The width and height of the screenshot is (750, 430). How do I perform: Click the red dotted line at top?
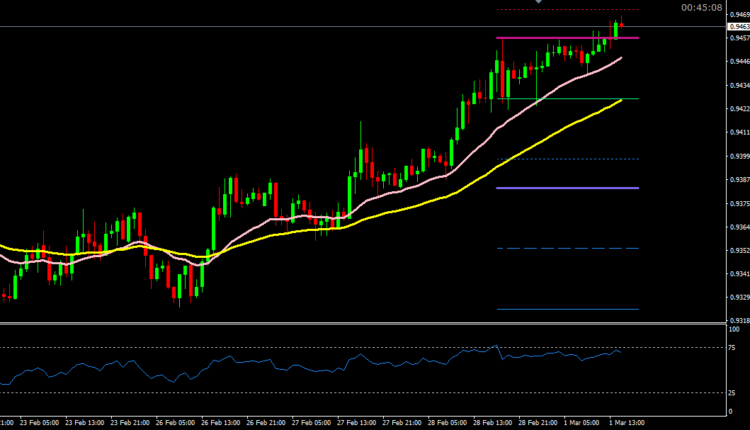(560, 10)
